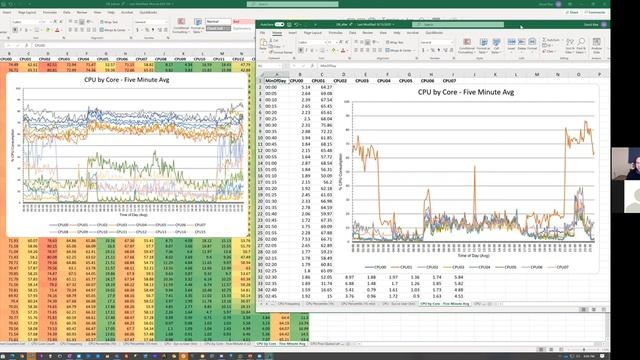This screenshot has width=640, height=360.
Task: Open Review tab in back Excel window
Action: click(82, 12)
